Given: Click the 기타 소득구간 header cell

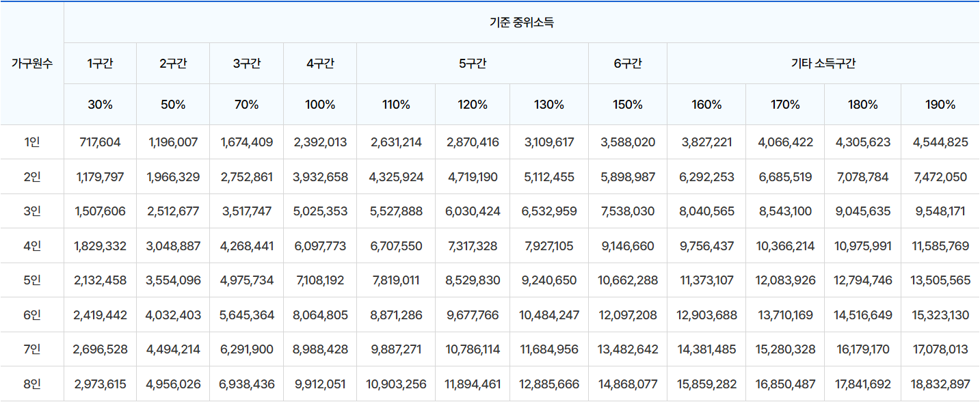Looking at the screenshot, I should tap(823, 64).
